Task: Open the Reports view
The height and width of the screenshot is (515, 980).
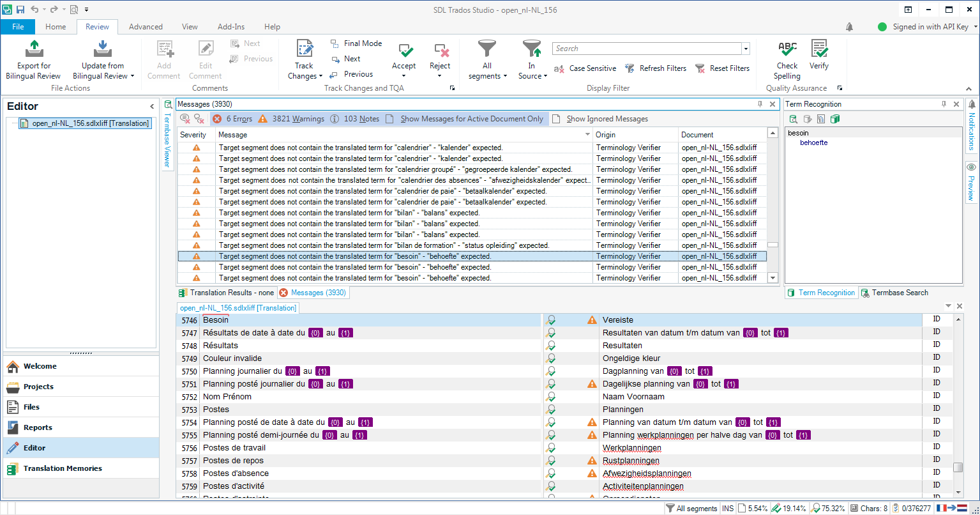Action: [81, 427]
